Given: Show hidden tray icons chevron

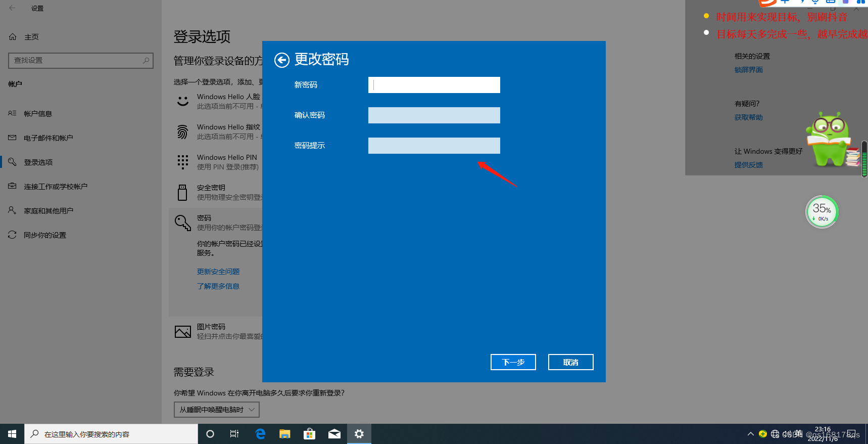Looking at the screenshot, I should click(x=751, y=434).
